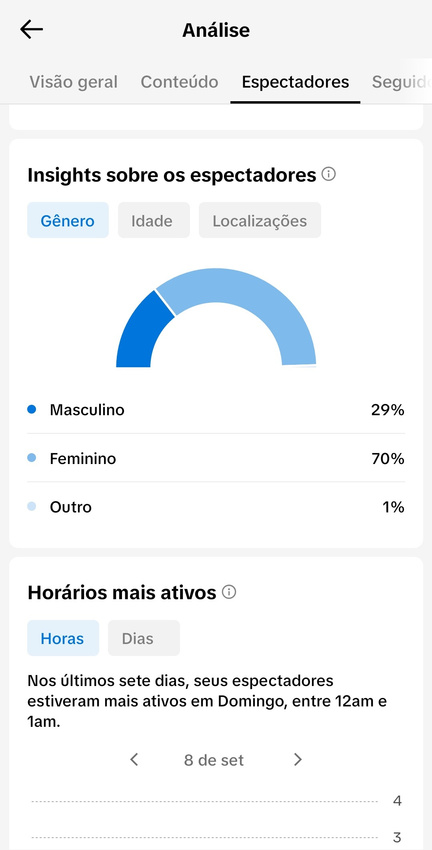
Task: Select the Espectadores tab
Action: (295, 82)
